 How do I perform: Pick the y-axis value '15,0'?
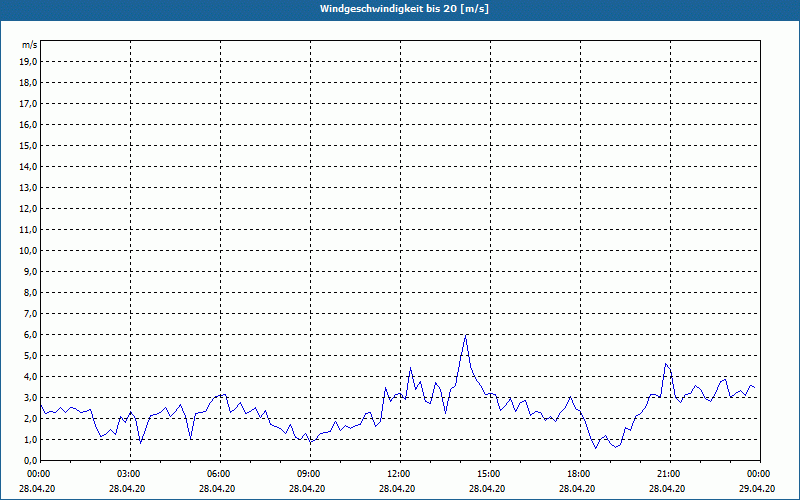pos(28,145)
